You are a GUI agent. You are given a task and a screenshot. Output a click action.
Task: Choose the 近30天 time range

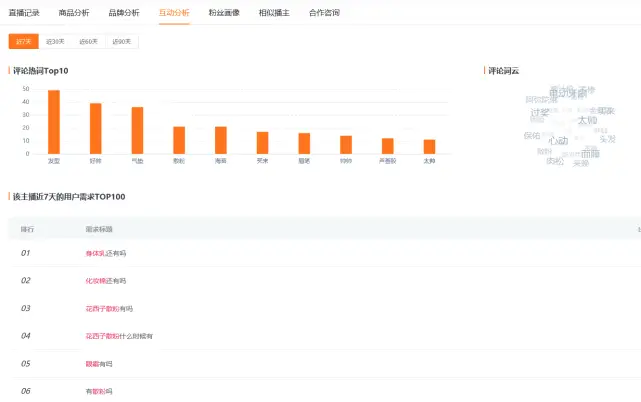55,41
